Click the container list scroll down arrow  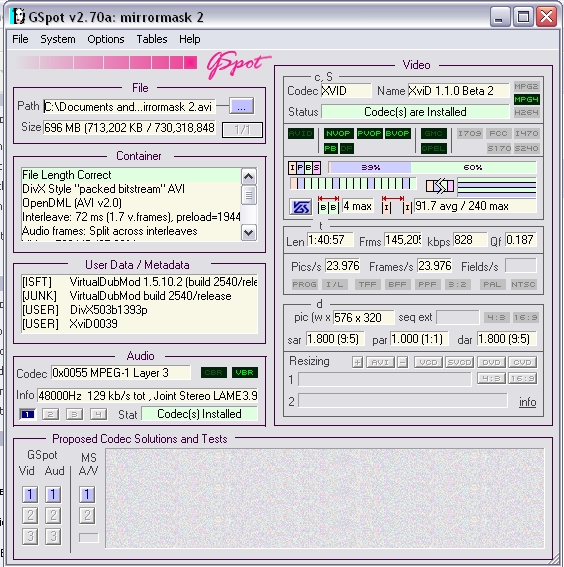(x=248, y=232)
